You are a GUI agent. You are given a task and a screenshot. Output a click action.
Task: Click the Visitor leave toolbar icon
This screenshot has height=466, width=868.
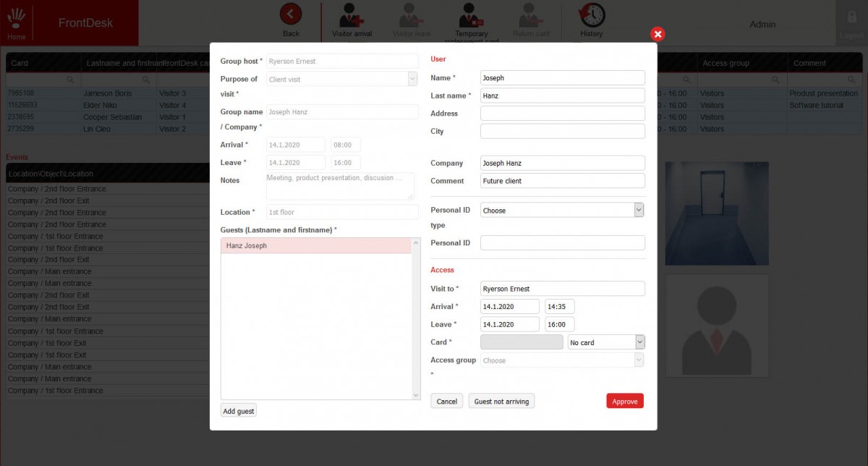click(x=412, y=15)
